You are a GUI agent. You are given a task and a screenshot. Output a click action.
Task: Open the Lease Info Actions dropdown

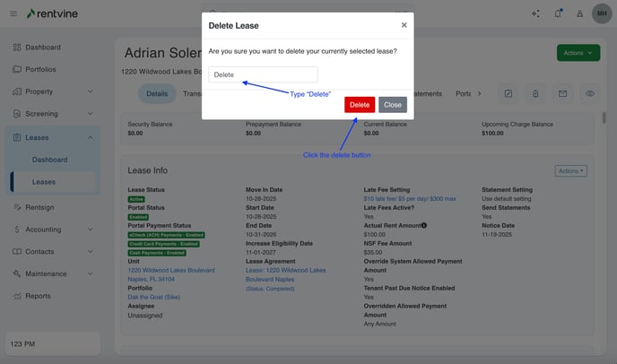click(570, 170)
